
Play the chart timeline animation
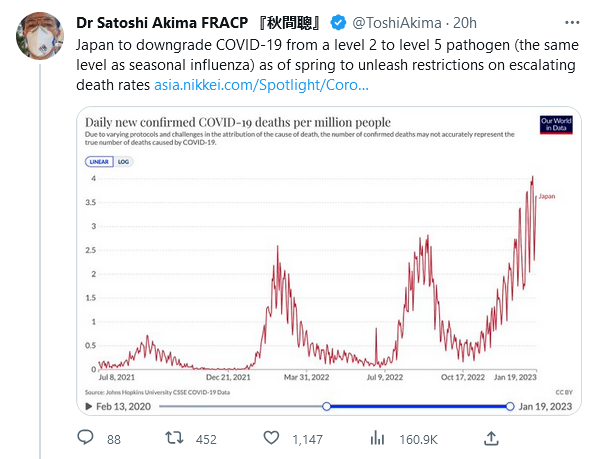pos(89,406)
